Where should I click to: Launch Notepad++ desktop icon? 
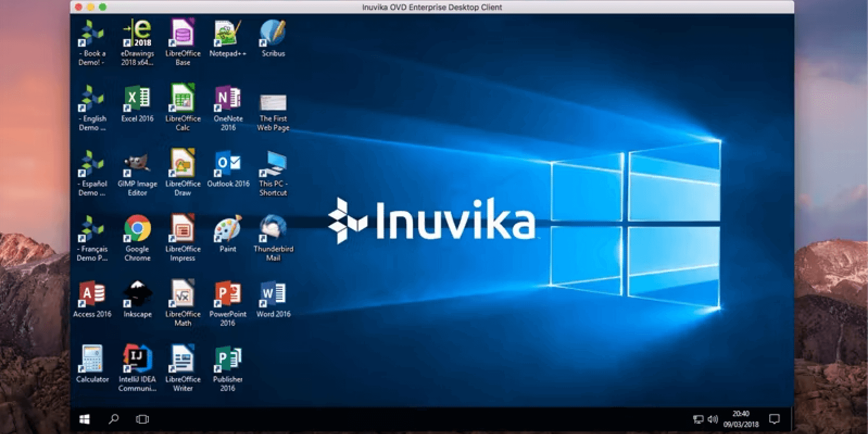coord(228,39)
